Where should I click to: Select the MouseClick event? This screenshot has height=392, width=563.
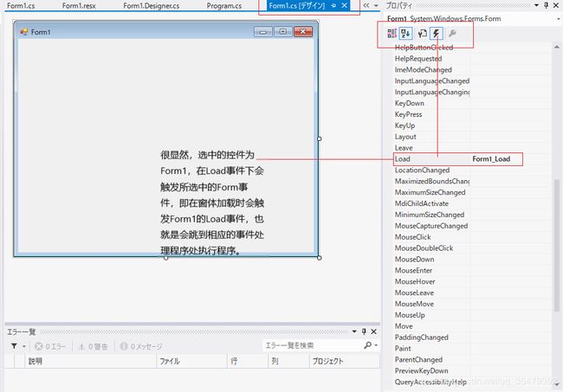tap(412, 237)
